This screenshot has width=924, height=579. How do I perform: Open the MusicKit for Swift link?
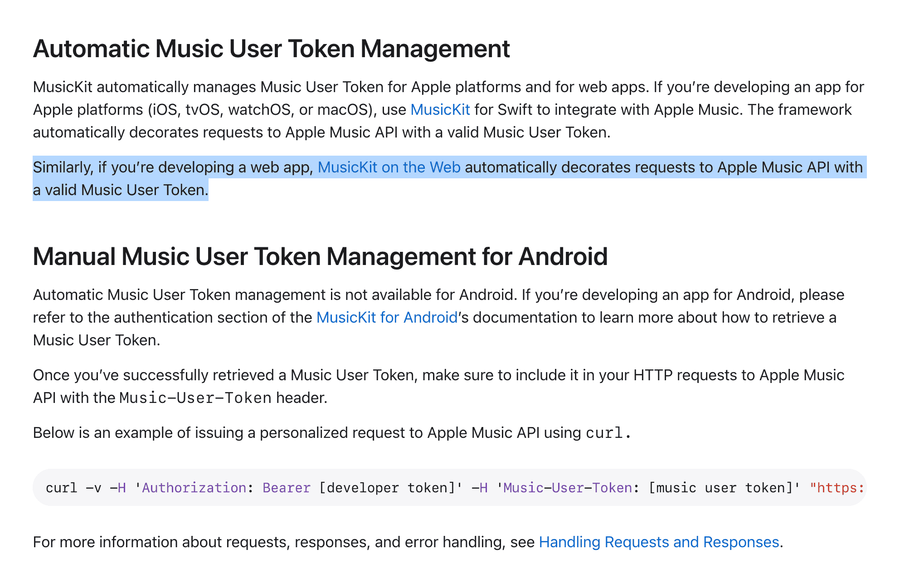click(440, 110)
